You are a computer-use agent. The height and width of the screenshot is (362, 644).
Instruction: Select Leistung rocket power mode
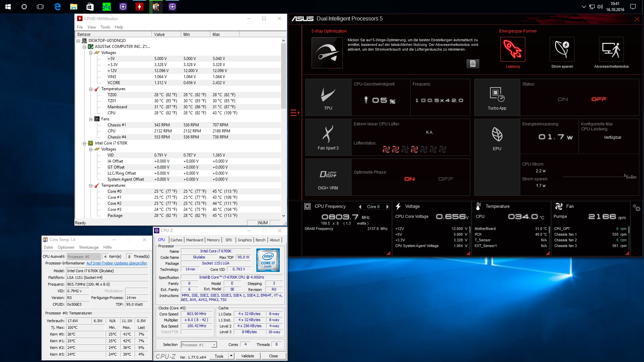click(513, 50)
